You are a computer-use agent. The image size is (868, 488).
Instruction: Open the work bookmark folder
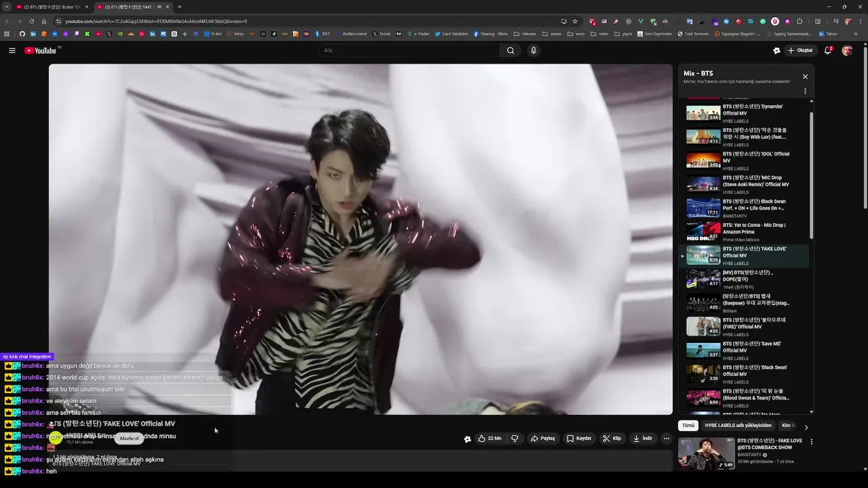pyautogui.click(x=576, y=34)
